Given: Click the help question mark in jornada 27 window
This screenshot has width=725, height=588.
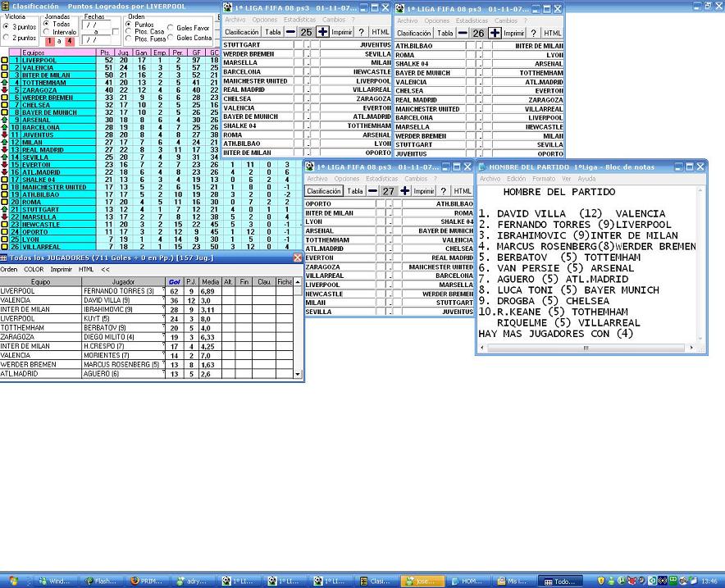Looking at the screenshot, I should (443, 190).
